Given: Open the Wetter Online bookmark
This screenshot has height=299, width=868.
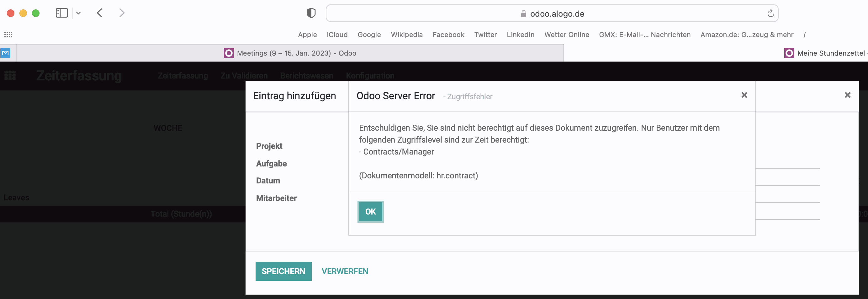Looking at the screenshot, I should point(566,35).
